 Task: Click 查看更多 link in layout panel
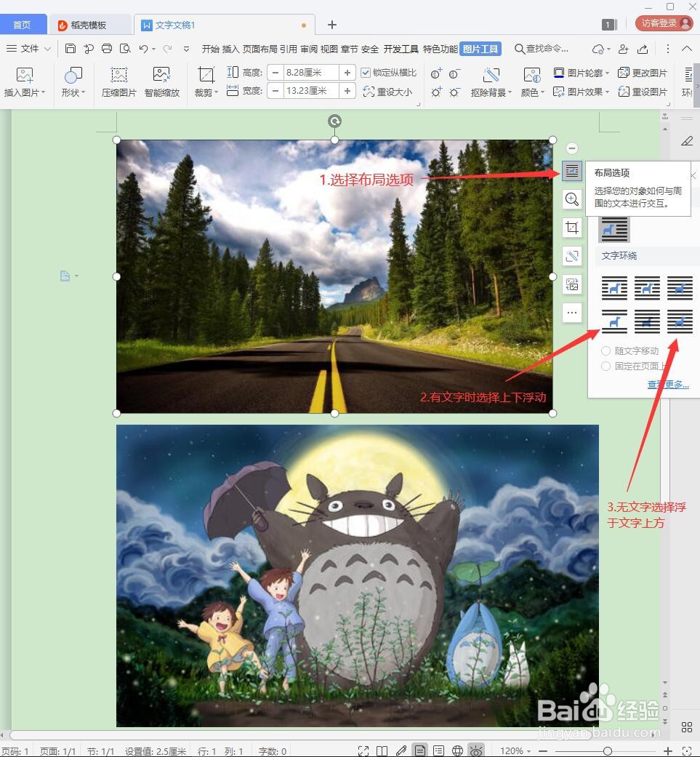tap(668, 385)
